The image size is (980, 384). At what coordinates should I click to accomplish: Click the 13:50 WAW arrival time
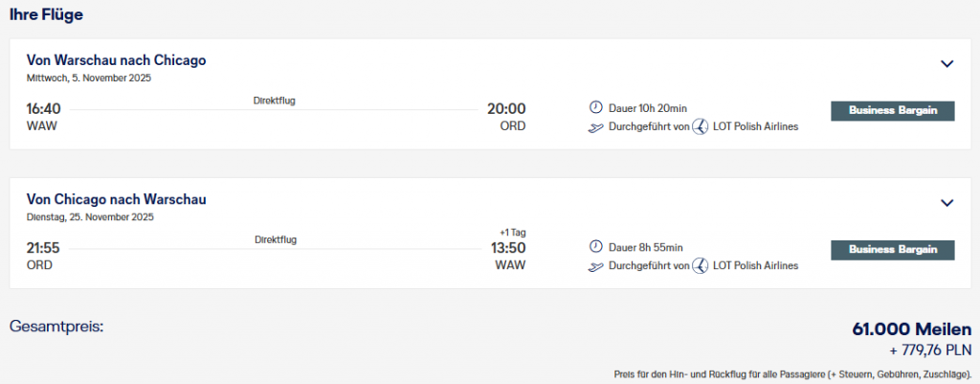coord(506,248)
